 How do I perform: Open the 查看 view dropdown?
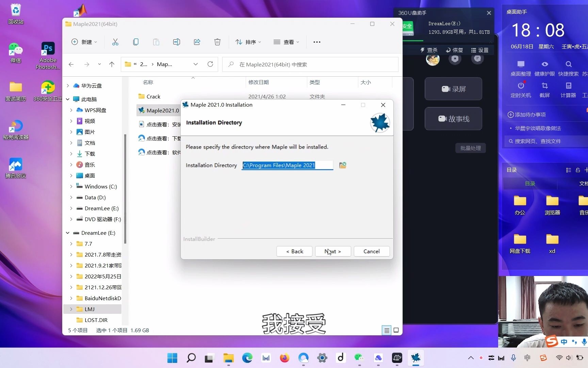(287, 42)
